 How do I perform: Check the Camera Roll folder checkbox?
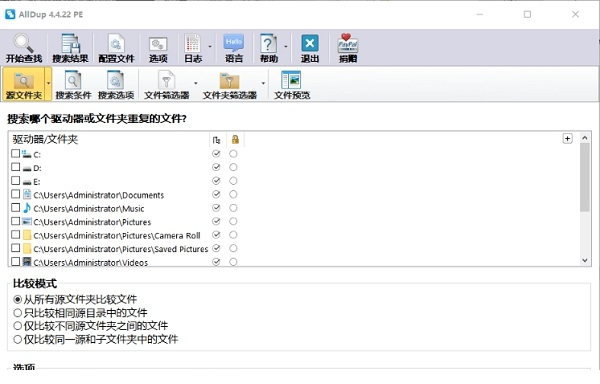(15, 234)
